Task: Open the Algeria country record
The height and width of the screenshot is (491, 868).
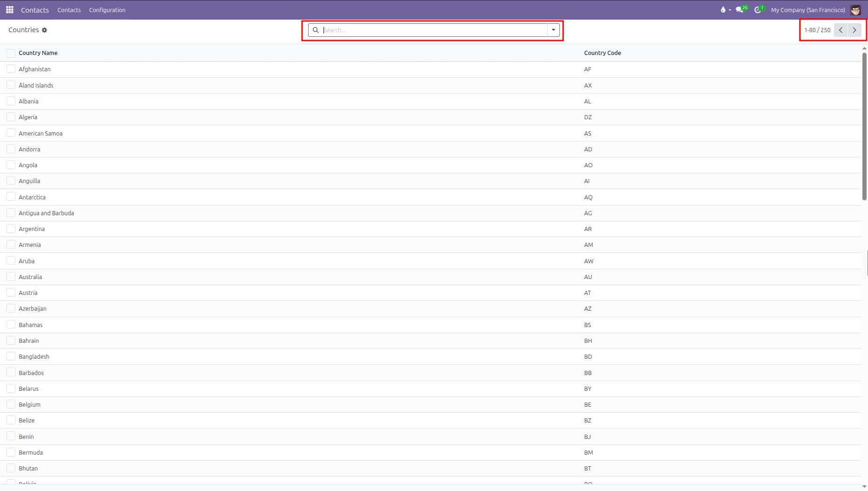Action: pyautogui.click(x=28, y=117)
